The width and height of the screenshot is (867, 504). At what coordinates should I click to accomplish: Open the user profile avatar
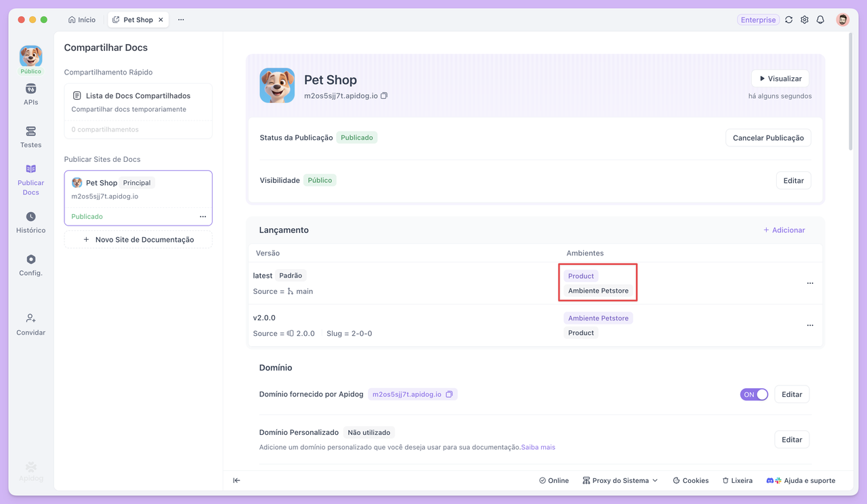point(843,20)
